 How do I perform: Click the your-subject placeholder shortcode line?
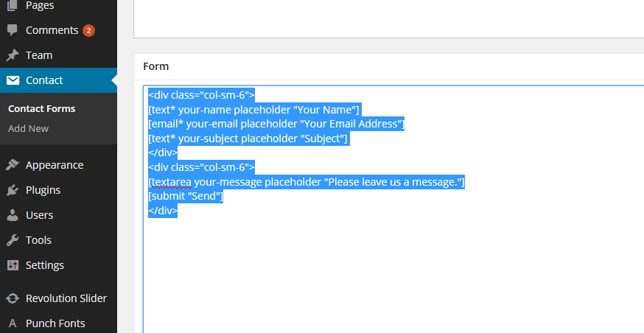[248, 139]
